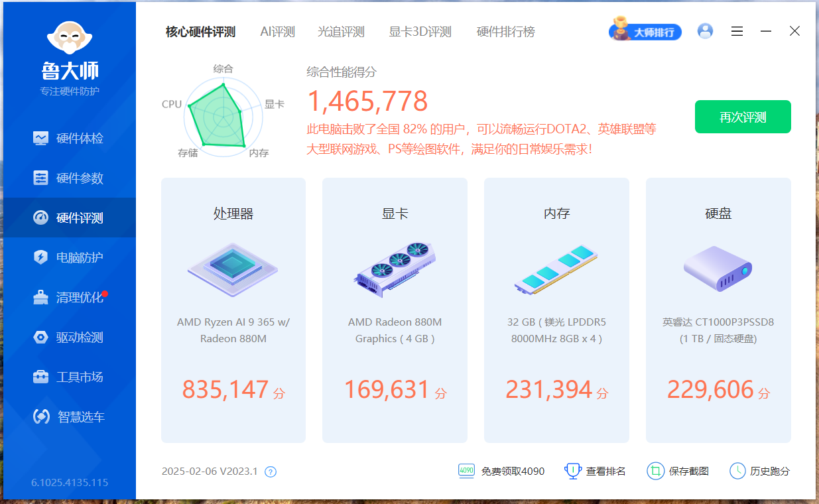Select 硬件评测 in the sidebar
This screenshot has height=504, width=819.
point(69,218)
